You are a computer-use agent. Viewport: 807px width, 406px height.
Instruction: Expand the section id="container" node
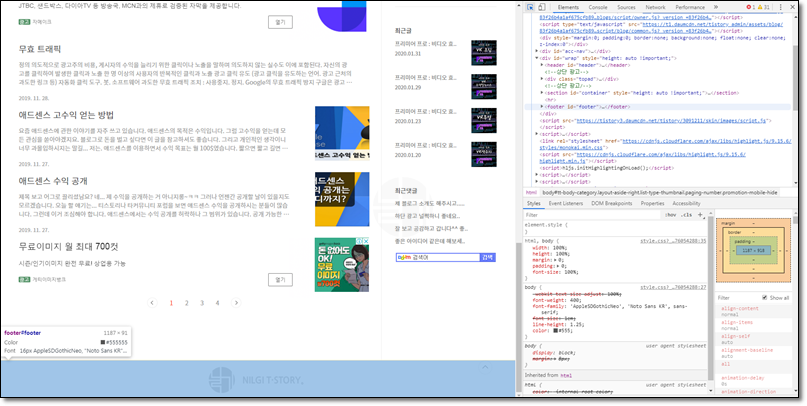542,93
